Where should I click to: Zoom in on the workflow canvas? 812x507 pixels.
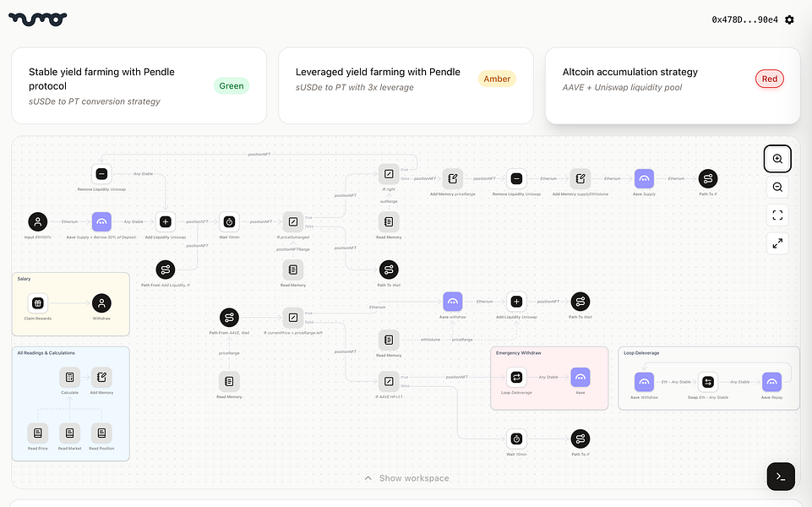[777, 159]
